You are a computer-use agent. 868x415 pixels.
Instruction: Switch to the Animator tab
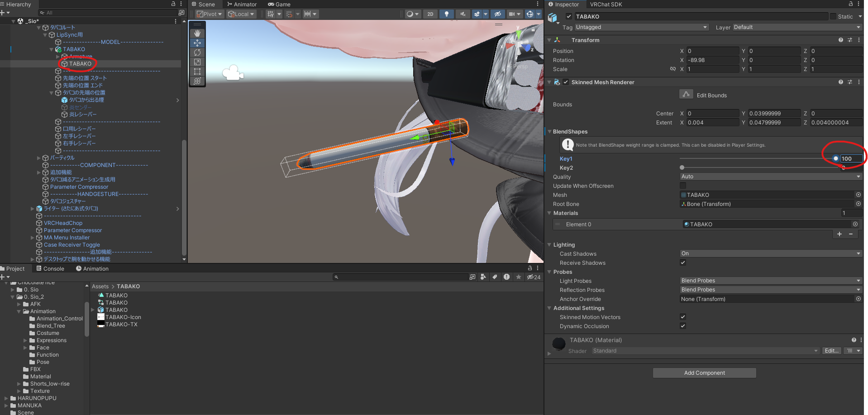pos(242,4)
